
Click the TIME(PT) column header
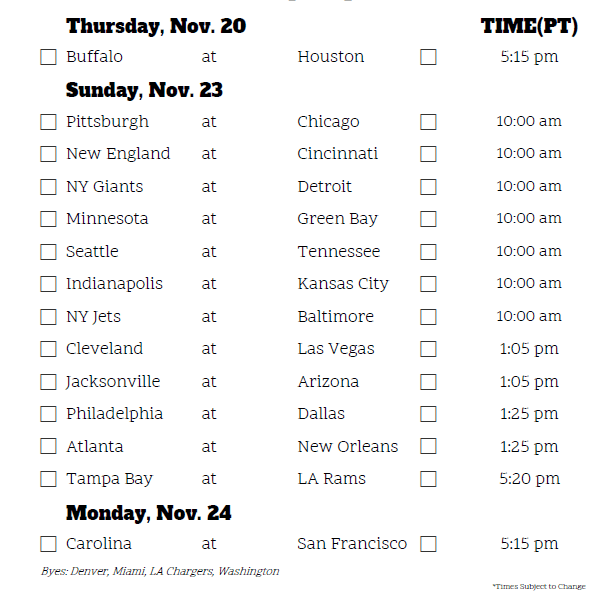[x=529, y=27]
